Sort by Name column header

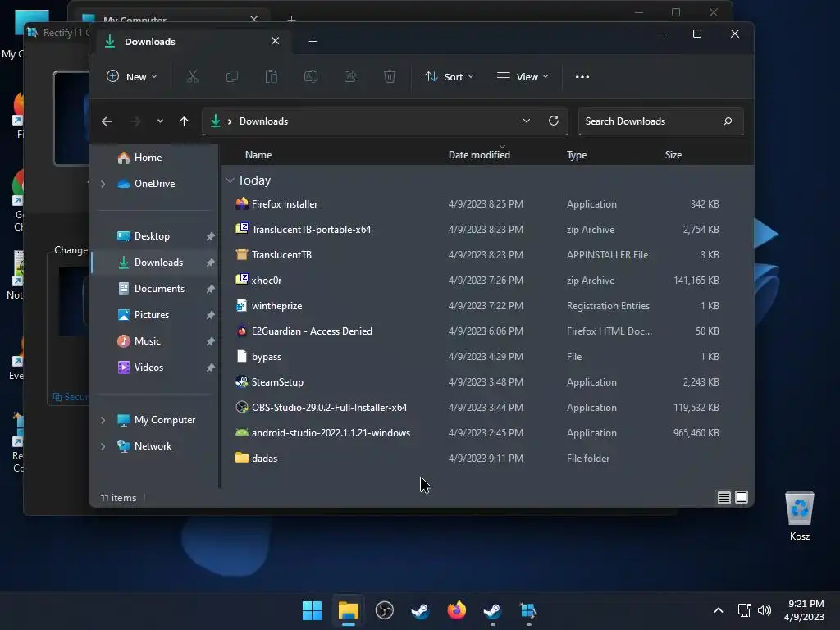point(258,155)
